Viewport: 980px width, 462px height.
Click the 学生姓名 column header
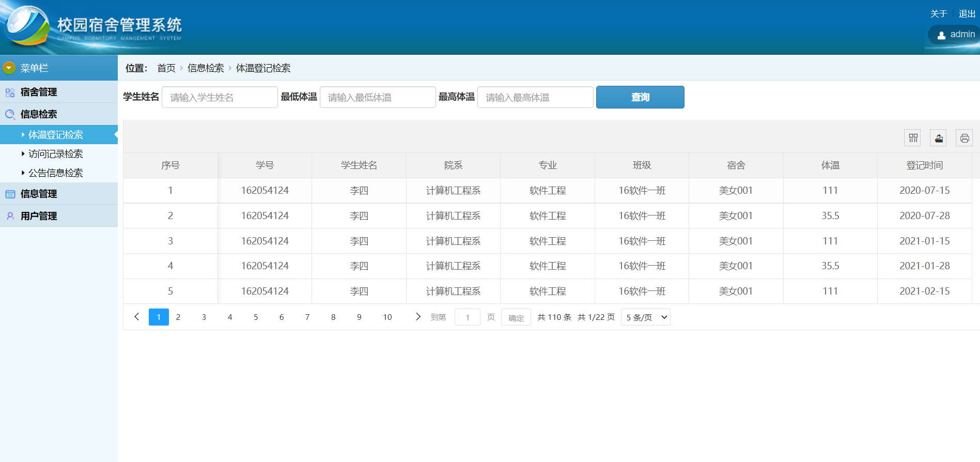tap(359, 165)
